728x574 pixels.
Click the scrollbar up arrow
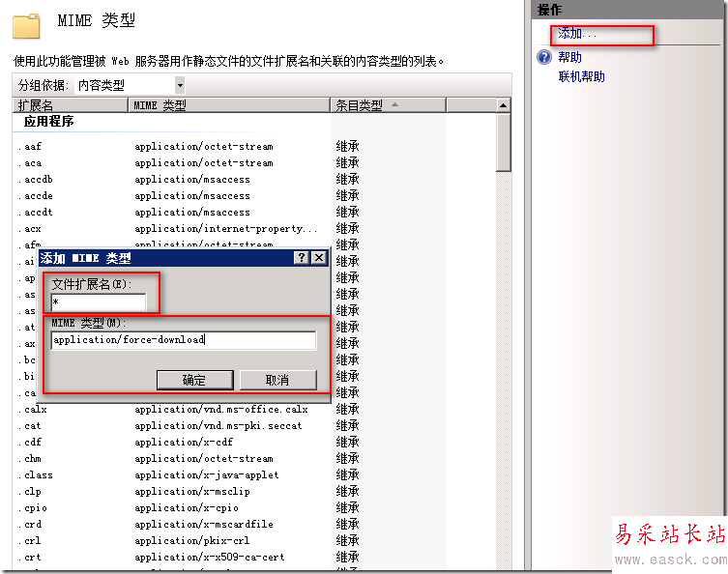[x=503, y=105]
